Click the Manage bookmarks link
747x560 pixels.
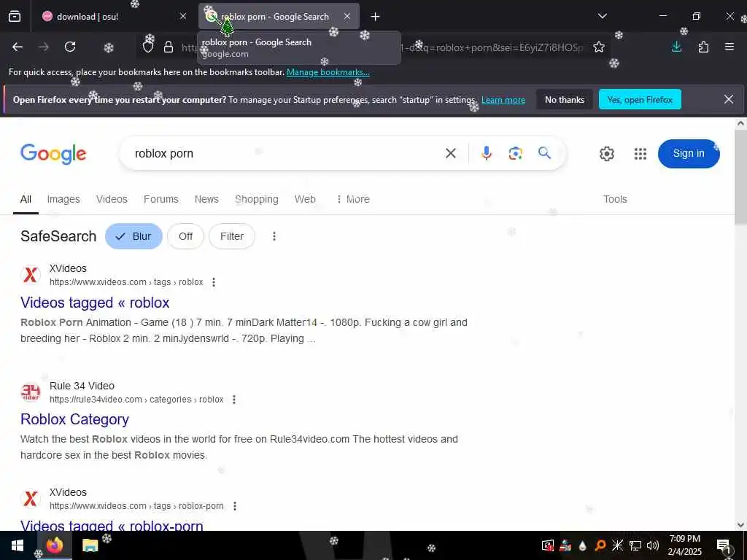pyautogui.click(x=328, y=72)
